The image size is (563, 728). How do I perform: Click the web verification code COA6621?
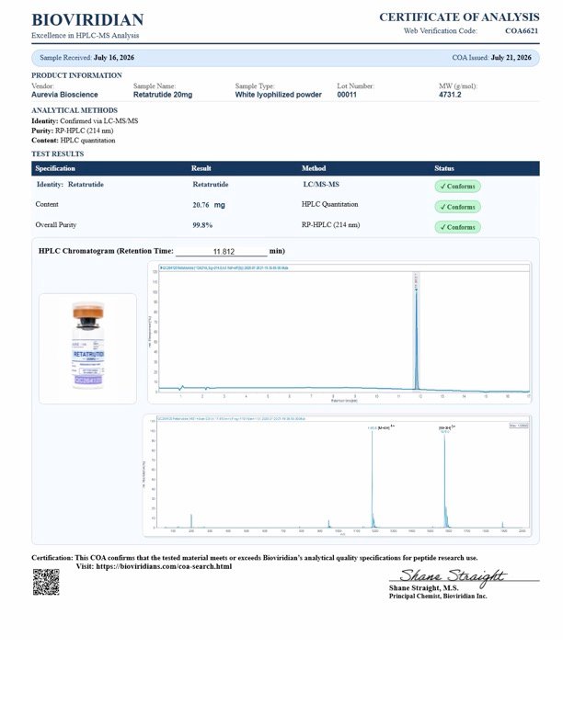(522, 30)
